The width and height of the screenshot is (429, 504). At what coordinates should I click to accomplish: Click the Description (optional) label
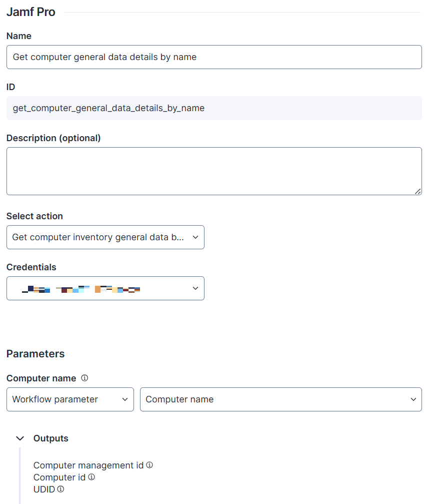point(53,138)
